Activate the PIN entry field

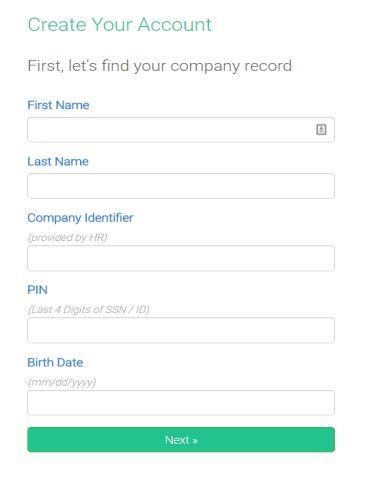click(x=181, y=330)
